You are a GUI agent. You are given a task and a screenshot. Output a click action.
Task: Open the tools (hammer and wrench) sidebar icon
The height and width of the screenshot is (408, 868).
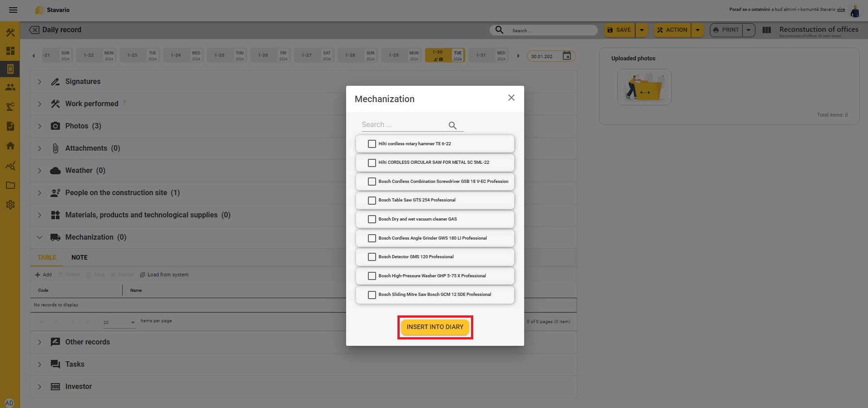[x=10, y=33]
